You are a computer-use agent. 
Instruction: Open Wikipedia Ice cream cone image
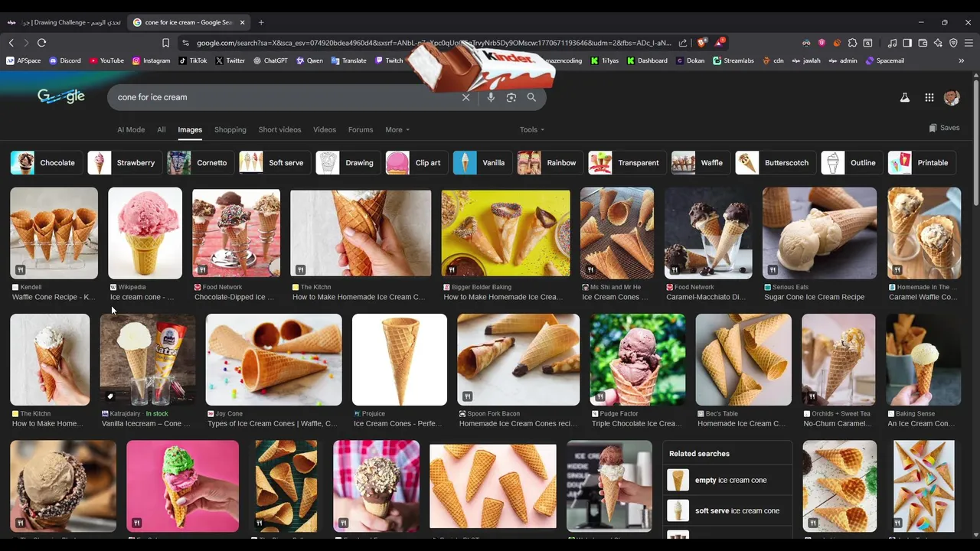[145, 233]
